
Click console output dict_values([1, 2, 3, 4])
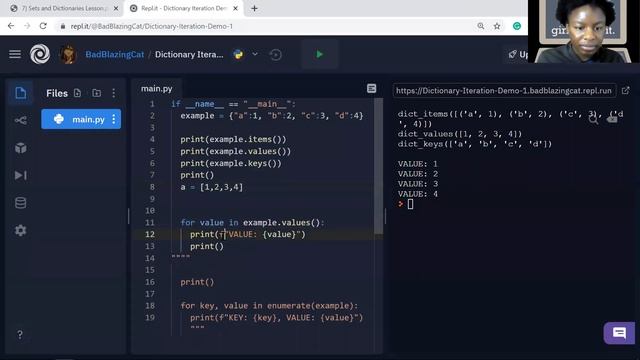pos(460,134)
